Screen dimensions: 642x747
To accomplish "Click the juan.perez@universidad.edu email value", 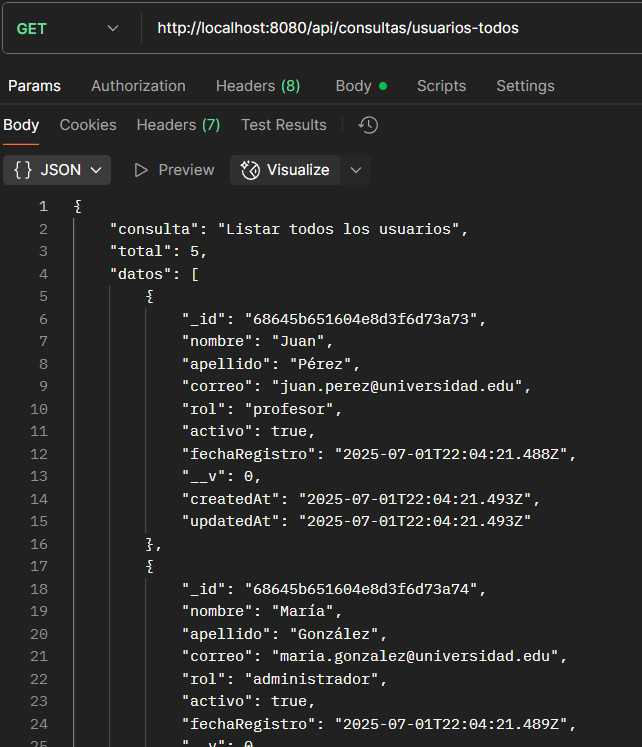I will 397,386.
